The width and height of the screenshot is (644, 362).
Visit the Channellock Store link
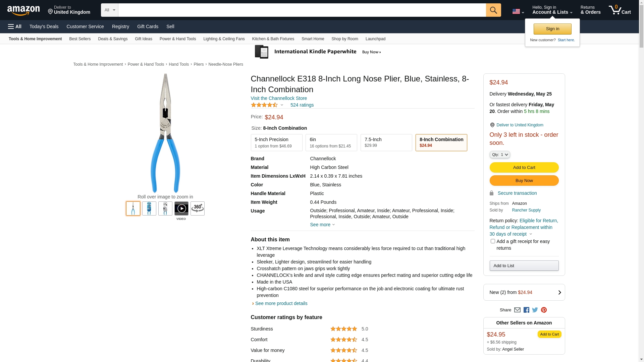[x=279, y=98]
